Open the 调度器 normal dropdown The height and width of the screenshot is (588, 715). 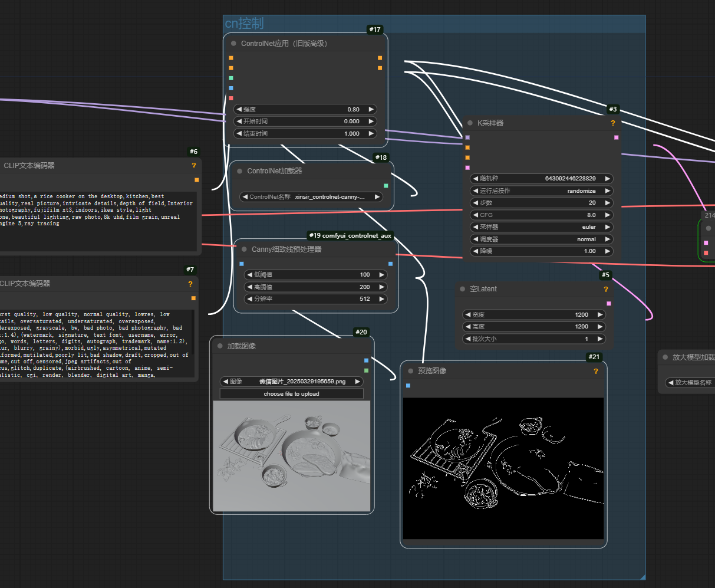[541, 239]
